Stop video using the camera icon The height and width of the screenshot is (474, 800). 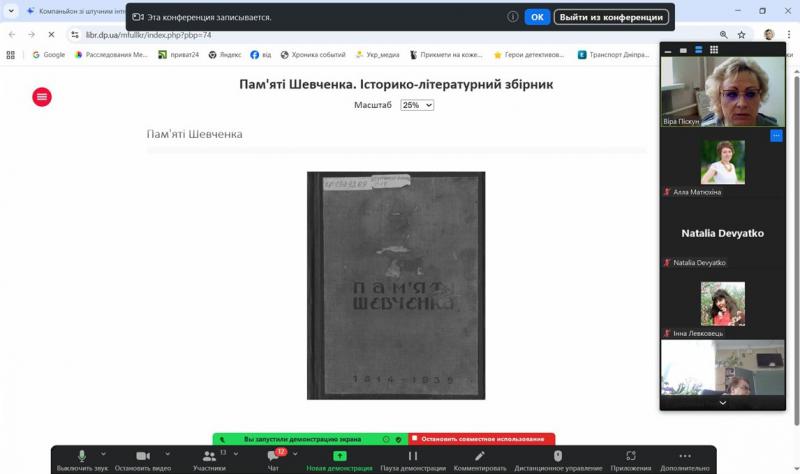coord(143,457)
